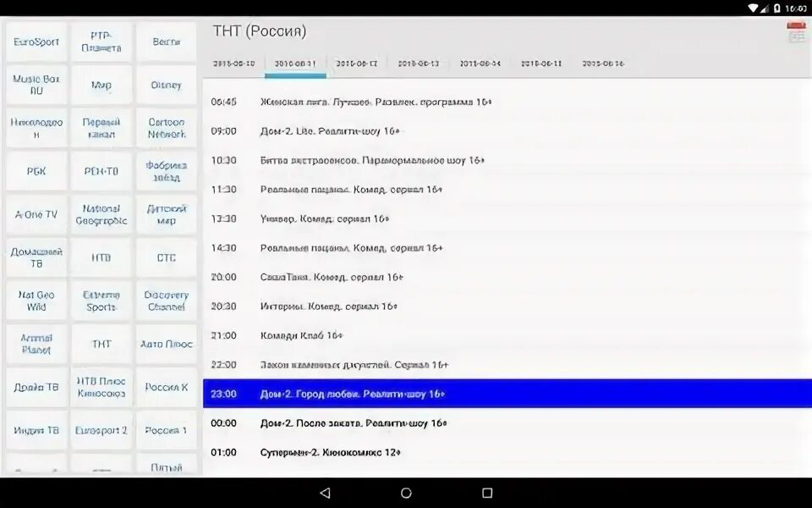Open the Детский мир channel tile
Viewport: 812px width, 508px height.
pos(167,214)
